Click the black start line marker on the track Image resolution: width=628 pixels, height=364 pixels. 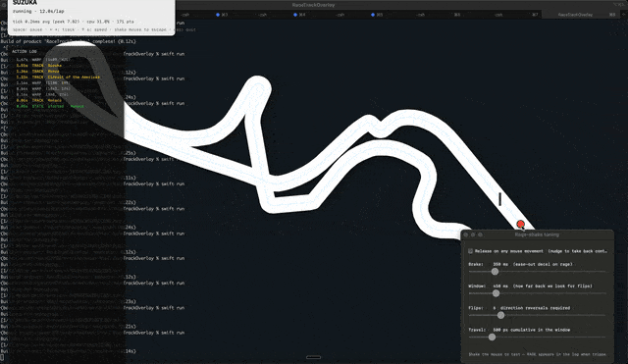[499, 199]
